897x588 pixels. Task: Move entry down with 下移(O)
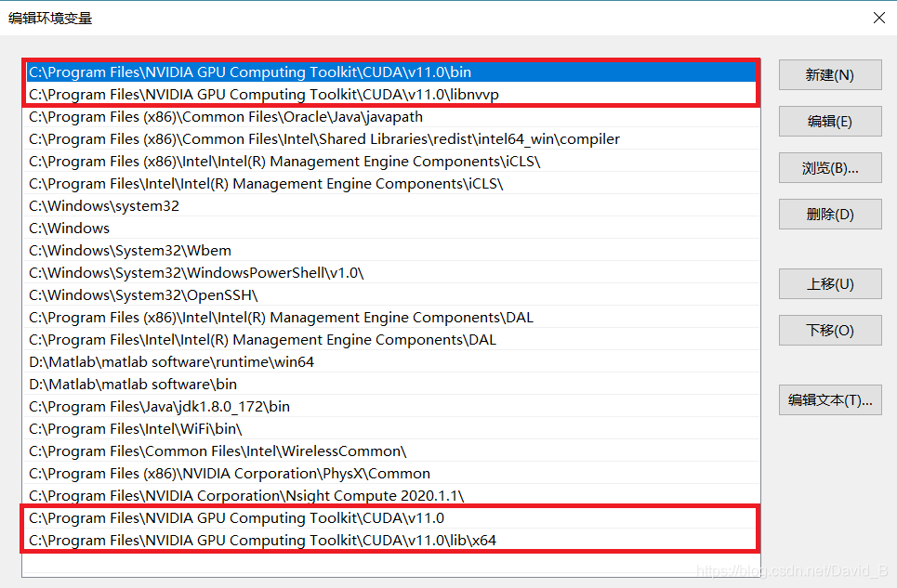pos(830,330)
